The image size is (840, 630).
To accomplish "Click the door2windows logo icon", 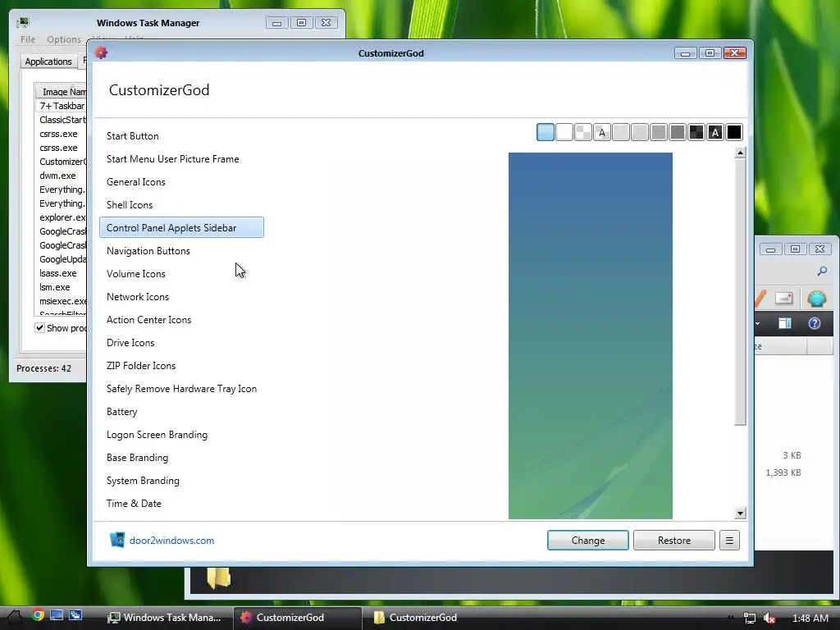I will [x=116, y=540].
